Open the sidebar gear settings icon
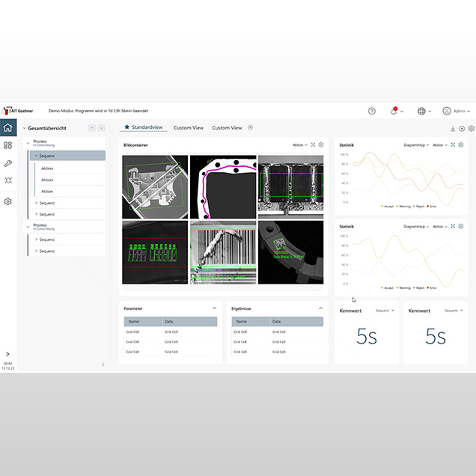The height and width of the screenshot is (476, 476). coord(8,201)
